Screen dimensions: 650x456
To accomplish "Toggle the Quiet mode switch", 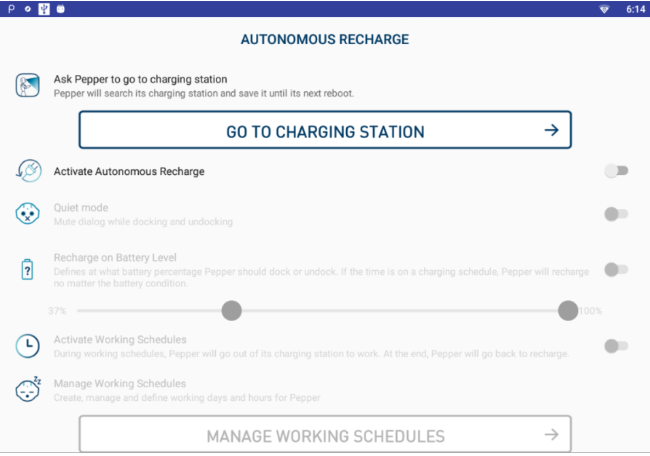I will click(x=616, y=213).
